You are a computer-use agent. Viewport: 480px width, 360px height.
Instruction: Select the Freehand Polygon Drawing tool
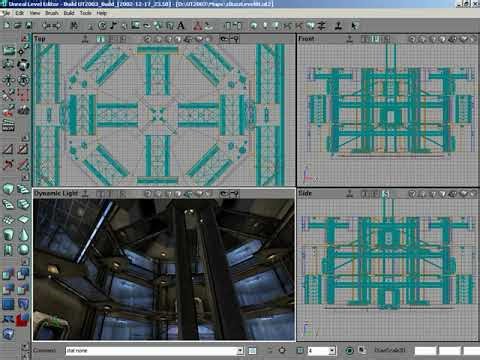tap(23, 95)
